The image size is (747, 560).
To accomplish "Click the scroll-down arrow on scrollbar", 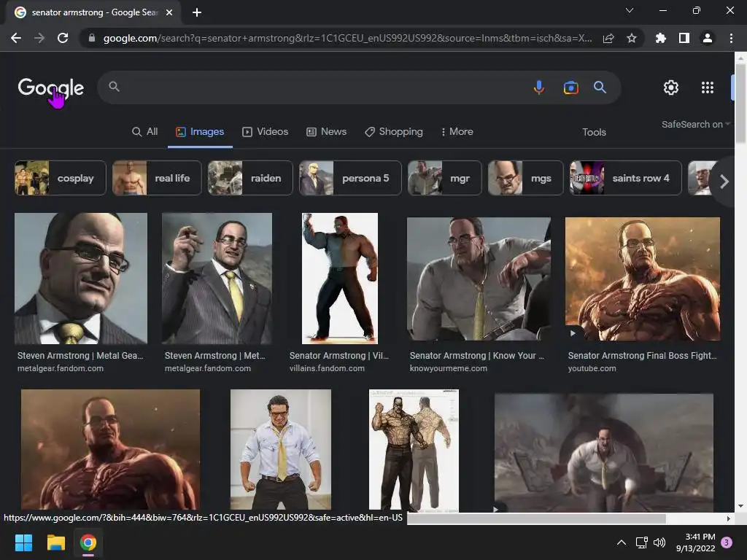I will [740, 506].
